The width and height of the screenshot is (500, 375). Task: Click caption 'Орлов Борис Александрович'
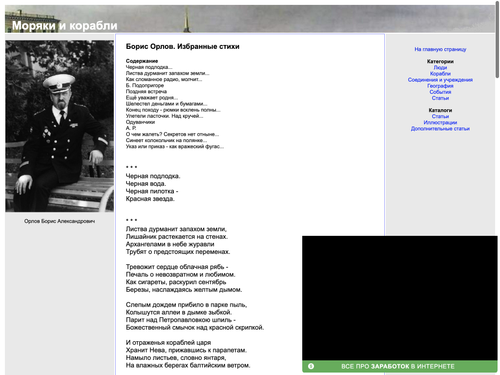point(59,221)
